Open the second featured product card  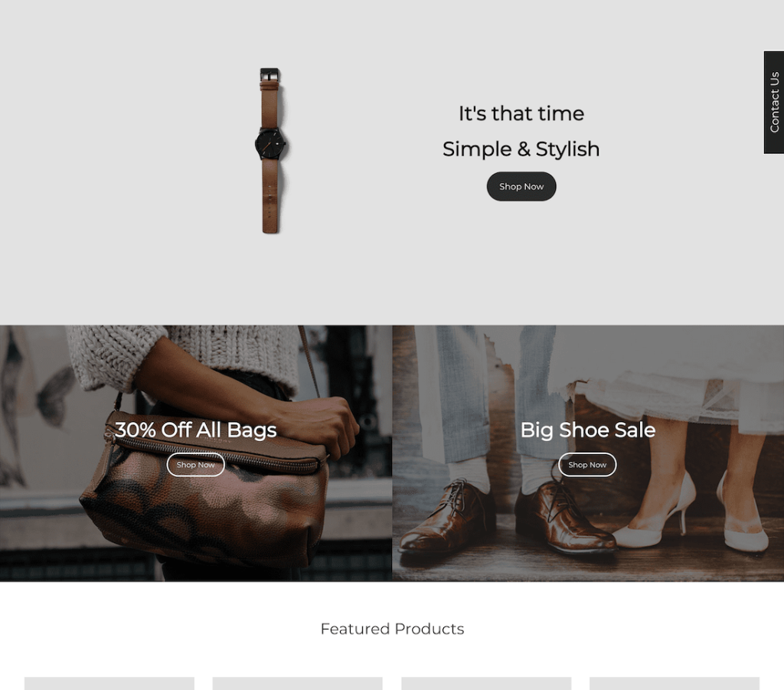(298, 684)
